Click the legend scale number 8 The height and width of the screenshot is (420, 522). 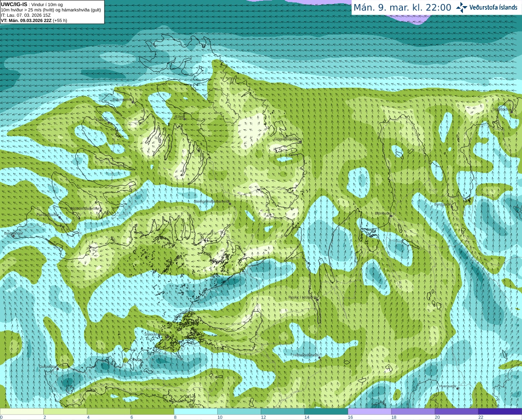click(175, 417)
